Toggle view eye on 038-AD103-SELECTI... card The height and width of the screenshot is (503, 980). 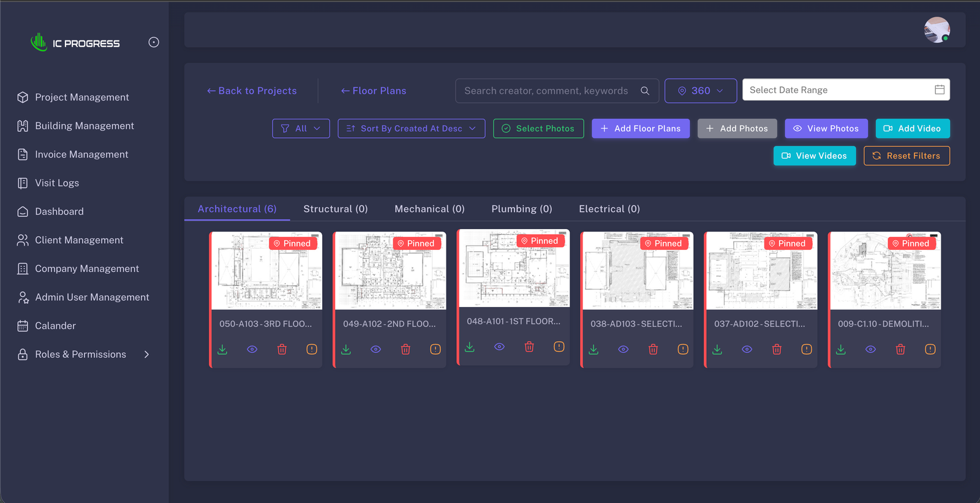click(624, 349)
